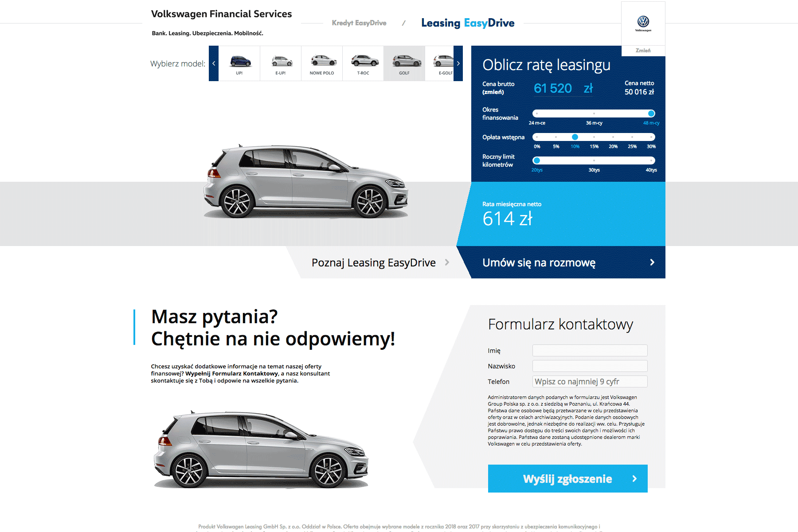Screen dimensions: 798x532
Task: Click the 48 m-cy slider handle
Action: (651, 113)
